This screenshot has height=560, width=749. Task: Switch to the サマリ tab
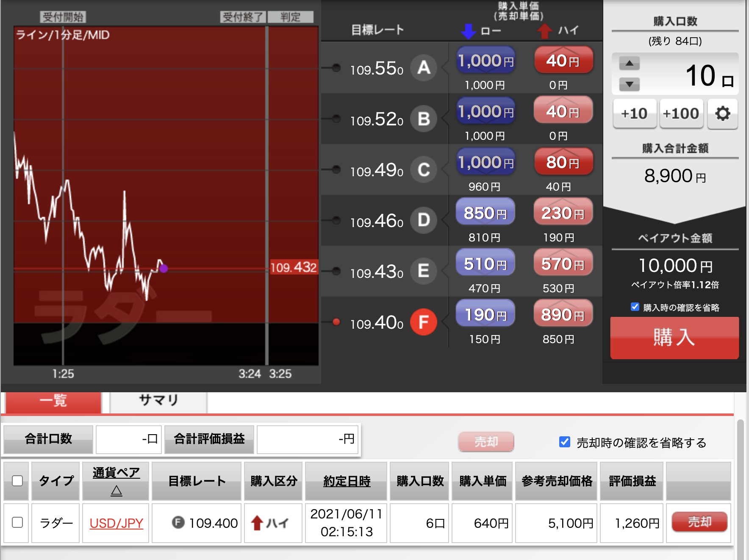[158, 400]
